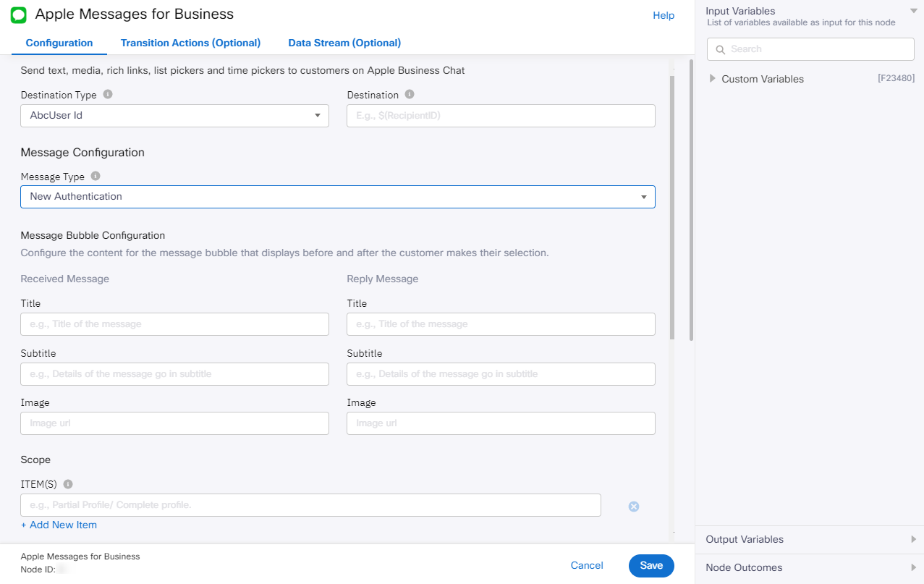The height and width of the screenshot is (584, 924).
Task: Open the ITEM(S) info icon
Action: (68, 484)
